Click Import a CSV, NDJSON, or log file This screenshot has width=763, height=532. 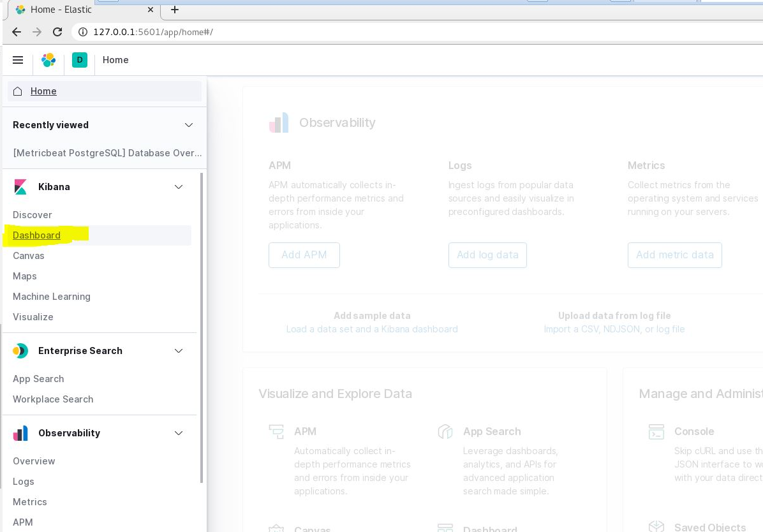tap(614, 329)
